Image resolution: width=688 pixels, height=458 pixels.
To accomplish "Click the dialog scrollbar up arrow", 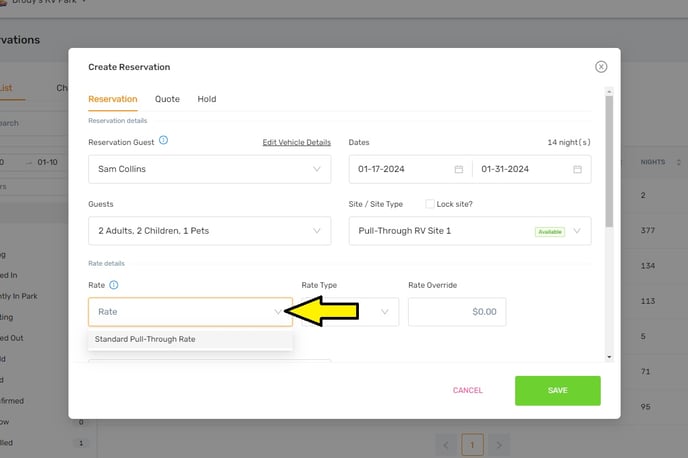I will pos(609,92).
